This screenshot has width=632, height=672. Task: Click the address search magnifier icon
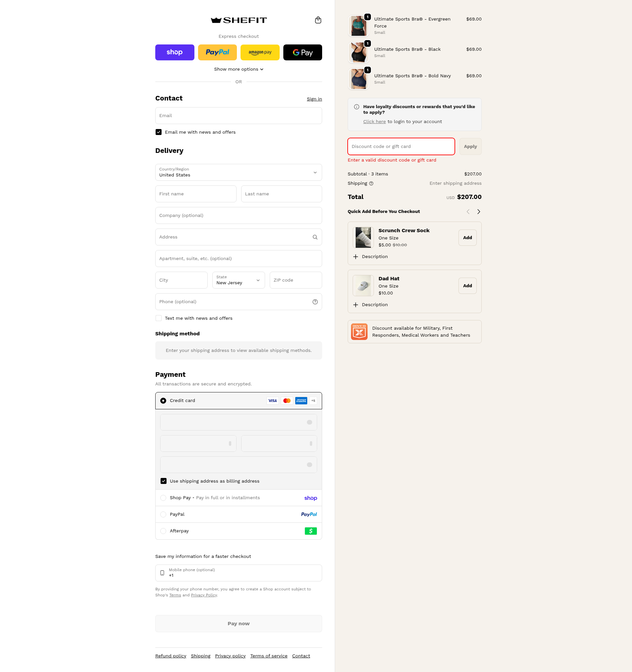pos(315,237)
